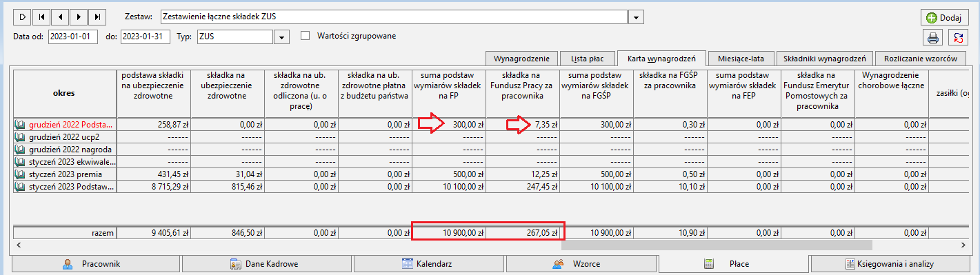This screenshot has height=275, width=980.
Task: Enable the Wartości zgrupowane checkbox
Action: pos(306,36)
